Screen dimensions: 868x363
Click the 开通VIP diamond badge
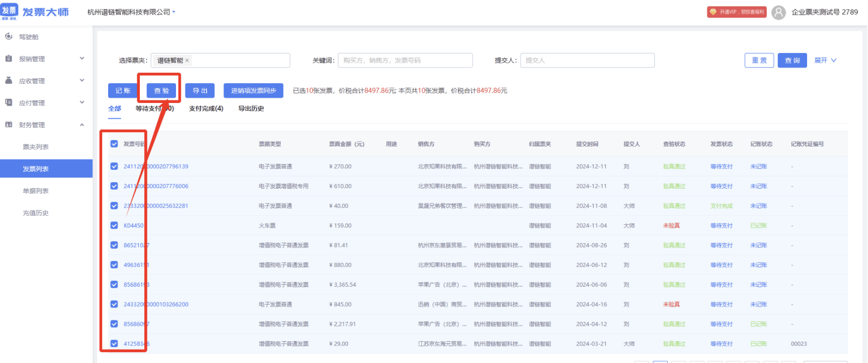point(737,12)
